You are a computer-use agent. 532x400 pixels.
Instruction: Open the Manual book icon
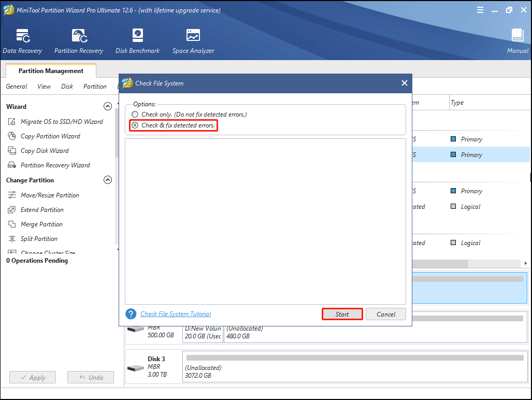[x=517, y=35]
